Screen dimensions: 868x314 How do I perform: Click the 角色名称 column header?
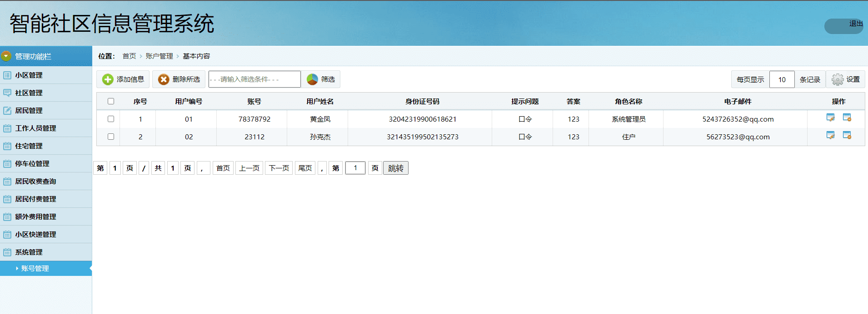pos(629,102)
